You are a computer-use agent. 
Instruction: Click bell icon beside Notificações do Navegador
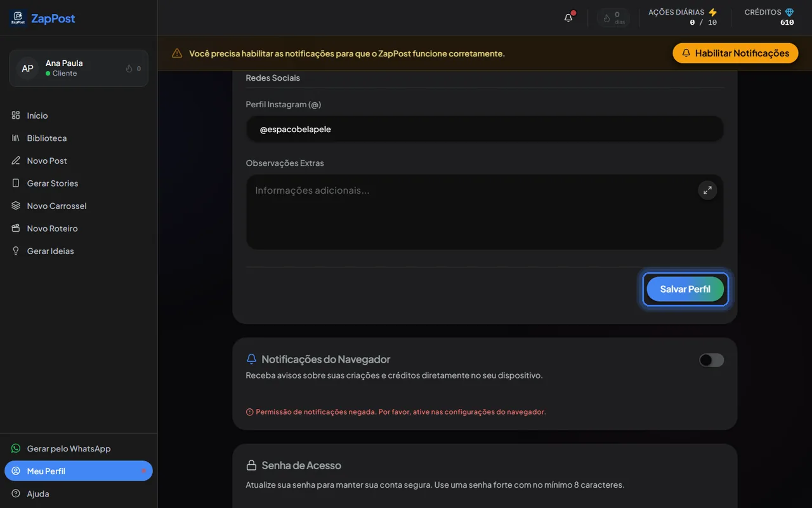251,359
